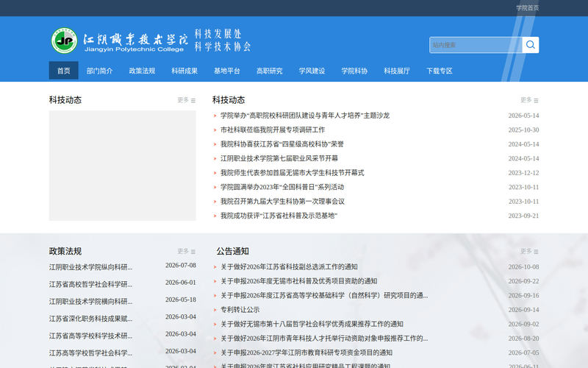
Task: Click date 2026-08-20 in 公告通知 list
Action: 523,339
